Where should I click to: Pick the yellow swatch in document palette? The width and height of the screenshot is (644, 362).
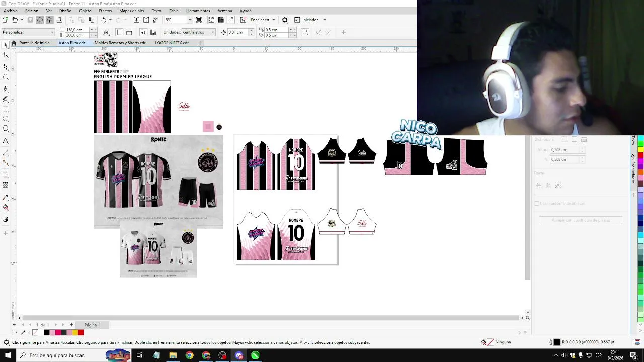point(75,332)
